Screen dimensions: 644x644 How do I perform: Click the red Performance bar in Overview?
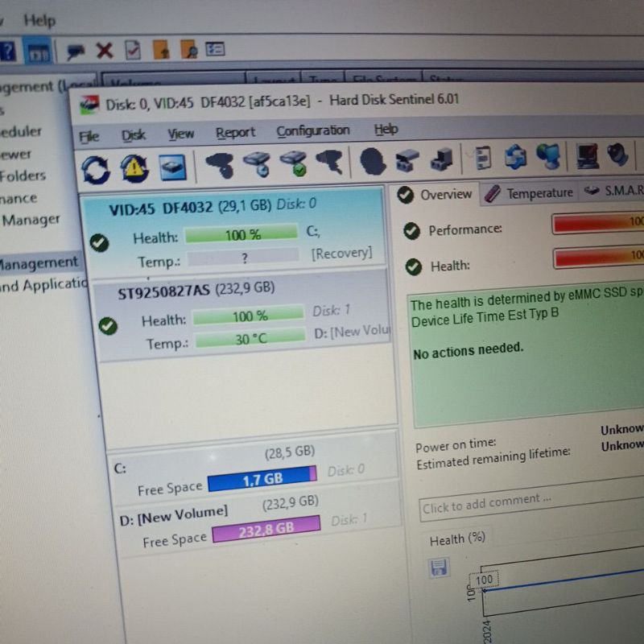pos(598,222)
